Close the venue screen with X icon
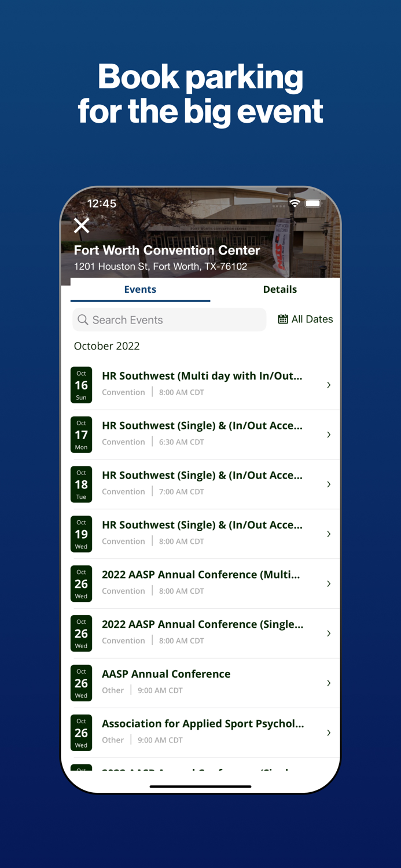Image resolution: width=401 pixels, height=868 pixels. [x=82, y=225]
